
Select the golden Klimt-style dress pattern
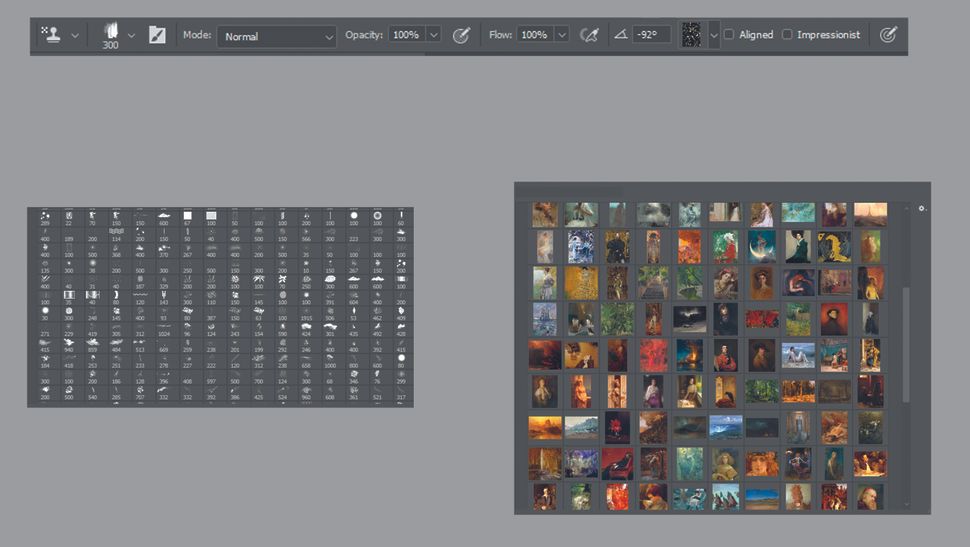coord(581,283)
